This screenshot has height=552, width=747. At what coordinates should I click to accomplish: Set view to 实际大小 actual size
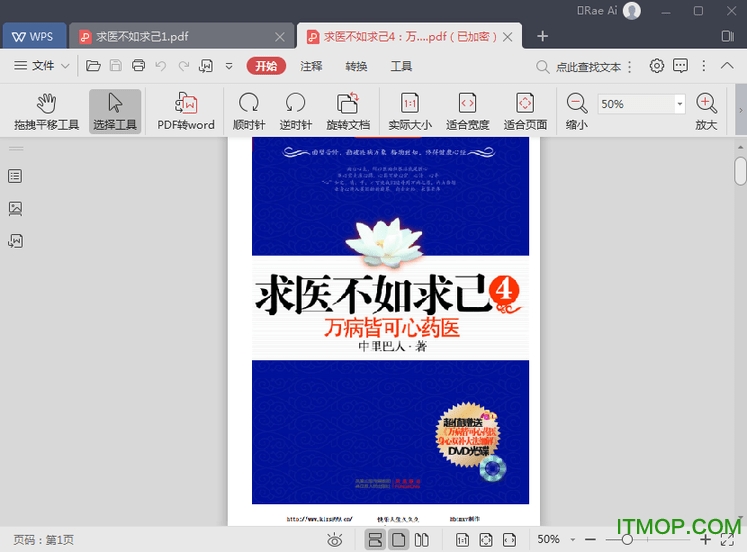(410, 111)
